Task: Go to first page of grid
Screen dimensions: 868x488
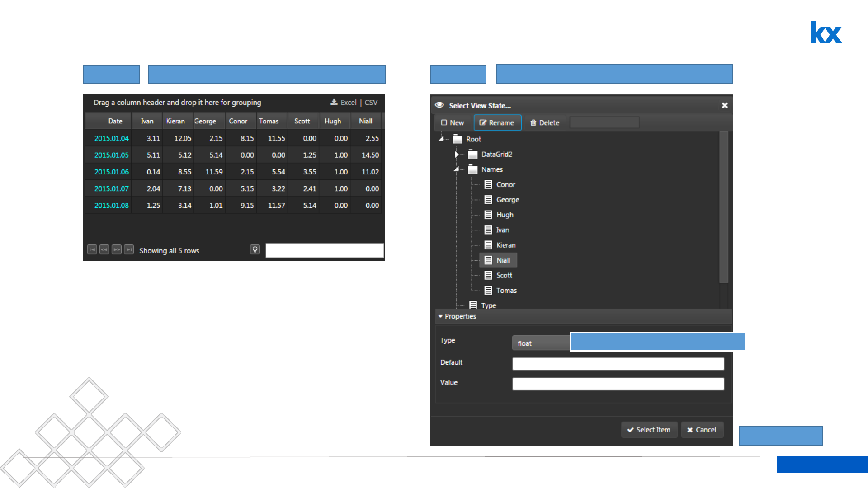Action: tap(92, 249)
